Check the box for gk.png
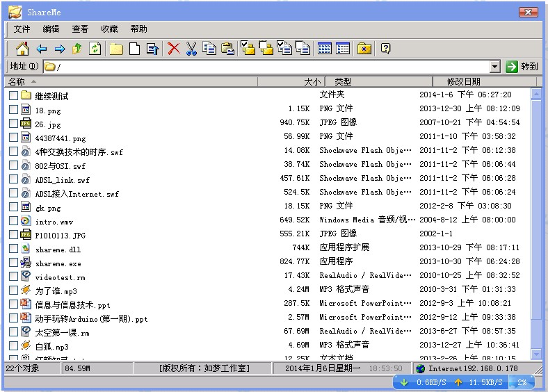The image size is (548, 392). click(x=13, y=207)
